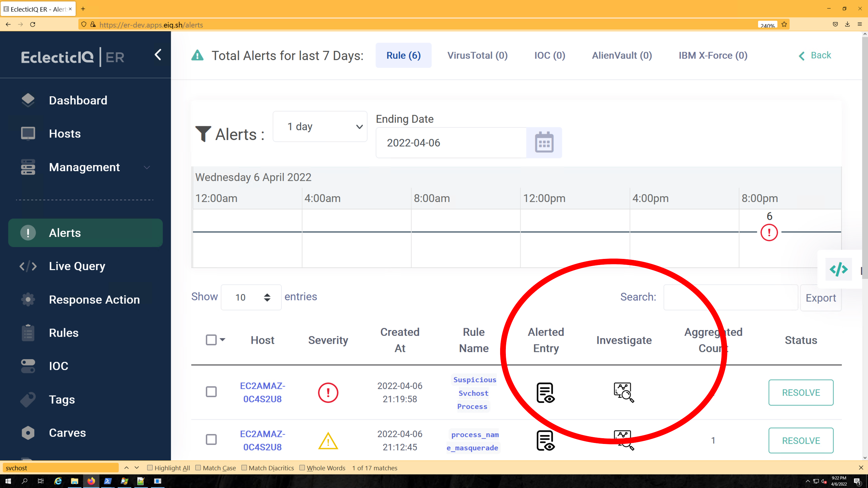Collapse the sidebar with the chevron icon
The width and height of the screenshot is (868, 488).
pos(158,55)
